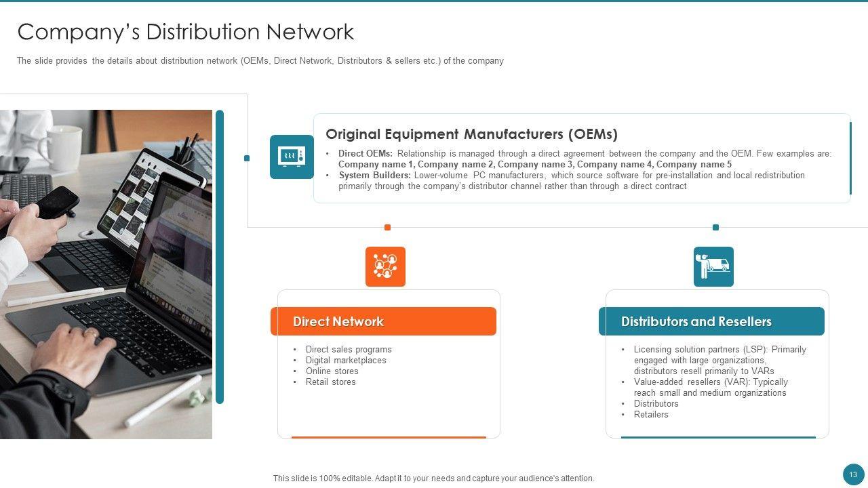Select the Original Equipment Manufacturers (OEMs) heading
The height and width of the screenshot is (488, 868).
click(471, 134)
